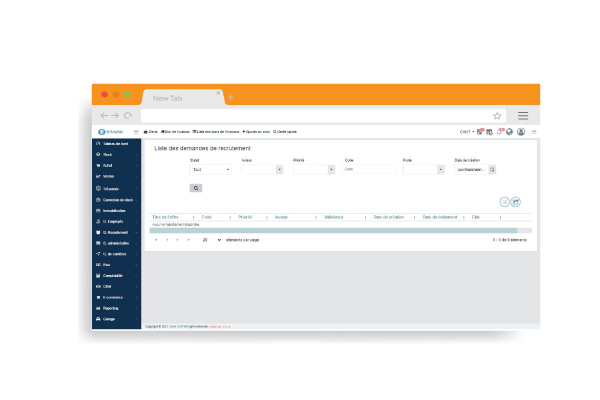Click the round list icon above the table

pyautogui.click(x=504, y=201)
